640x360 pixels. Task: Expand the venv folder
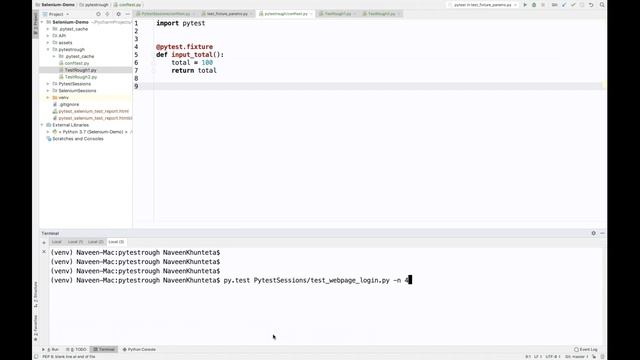pyautogui.click(x=48, y=98)
